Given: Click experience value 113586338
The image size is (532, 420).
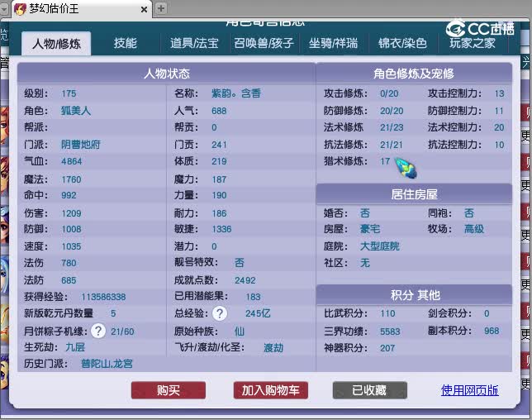Looking at the screenshot, I should (103, 297).
